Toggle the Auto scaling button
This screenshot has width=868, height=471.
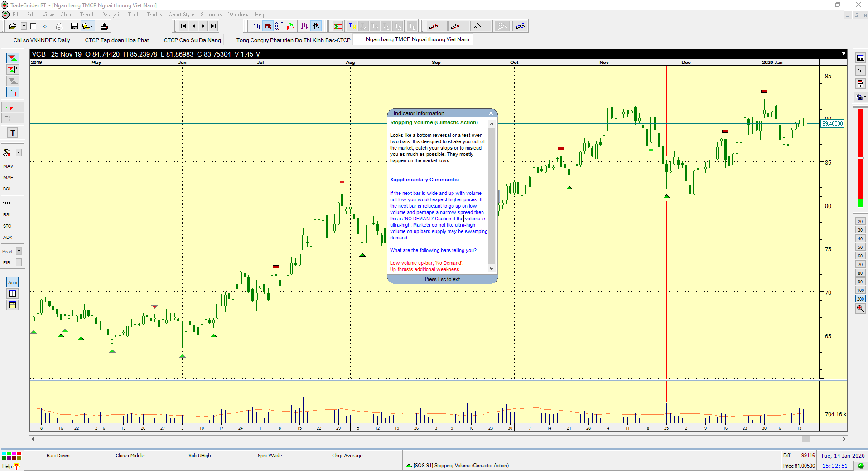click(x=13, y=282)
